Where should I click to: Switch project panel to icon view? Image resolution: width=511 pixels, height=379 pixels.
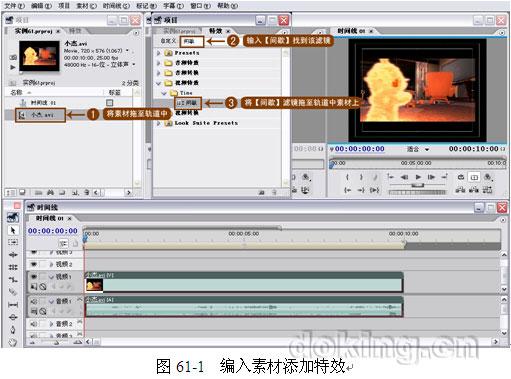pos(22,192)
